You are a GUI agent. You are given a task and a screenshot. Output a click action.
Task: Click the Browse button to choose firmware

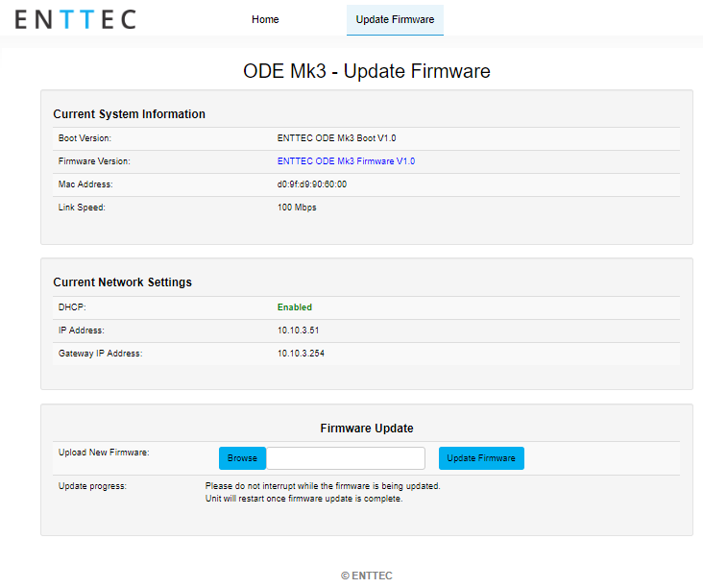click(x=243, y=458)
